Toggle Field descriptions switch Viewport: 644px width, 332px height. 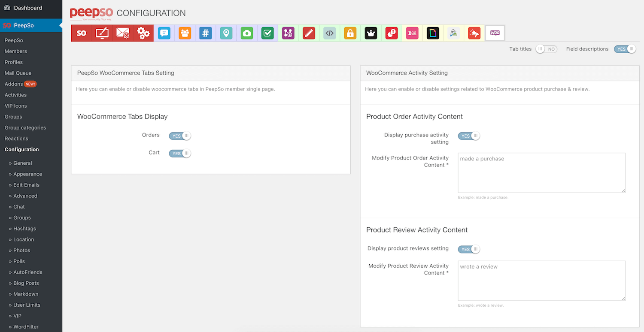(625, 49)
